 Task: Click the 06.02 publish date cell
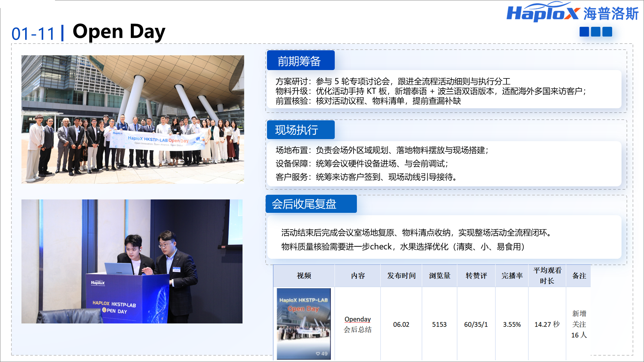(401, 324)
